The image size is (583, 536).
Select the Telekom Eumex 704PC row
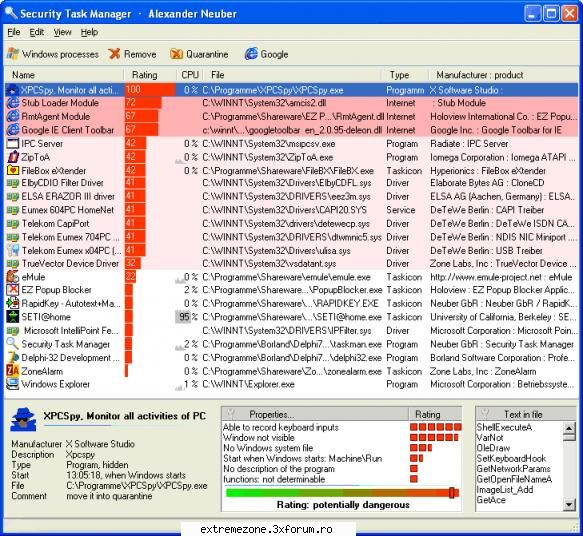[x=292, y=237]
